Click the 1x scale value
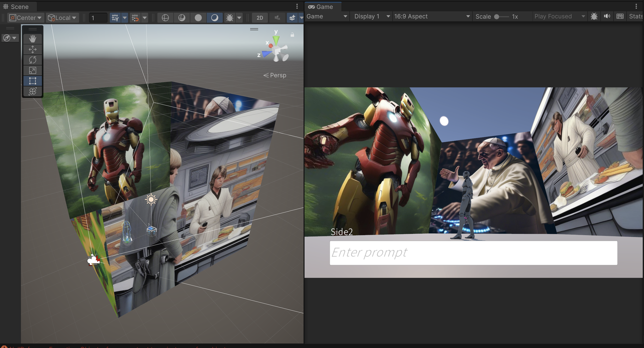The image size is (644, 348). click(515, 16)
